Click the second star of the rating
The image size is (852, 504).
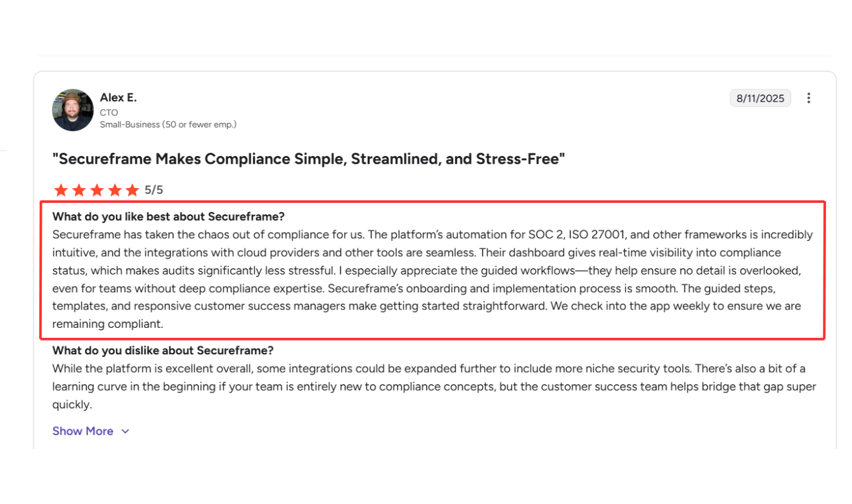click(x=79, y=190)
